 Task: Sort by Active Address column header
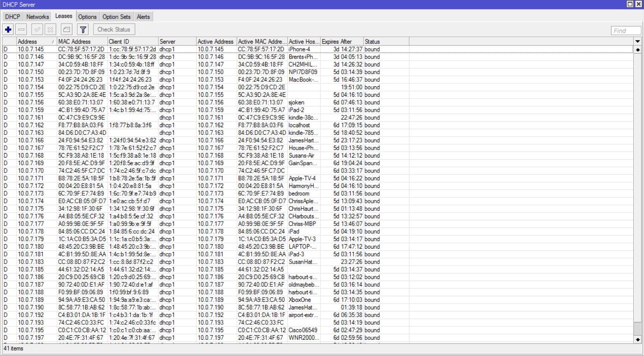216,42
